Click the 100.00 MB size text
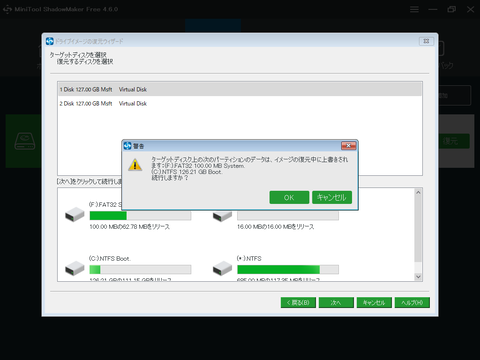Image resolution: width=480 pixels, height=360 pixels. pyautogui.click(x=130, y=227)
